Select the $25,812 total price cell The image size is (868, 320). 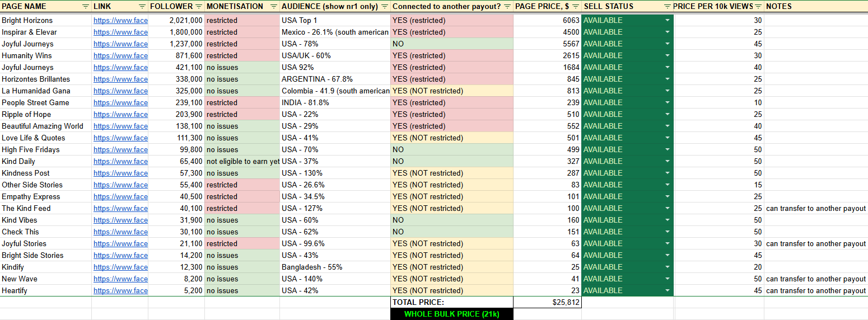click(547, 302)
